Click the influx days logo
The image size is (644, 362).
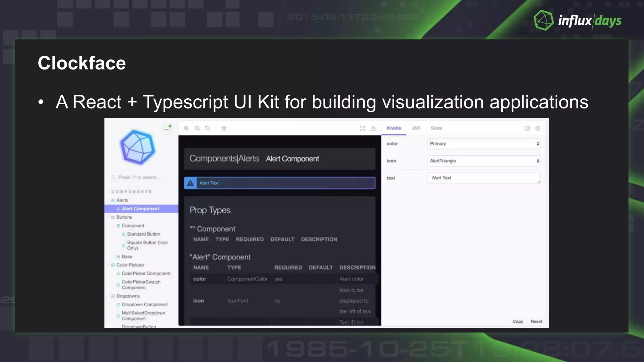pos(578,20)
